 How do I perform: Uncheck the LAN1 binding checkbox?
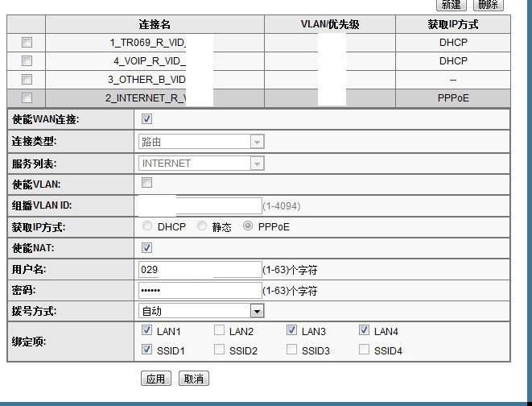pyautogui.click(x=147, y=330)
